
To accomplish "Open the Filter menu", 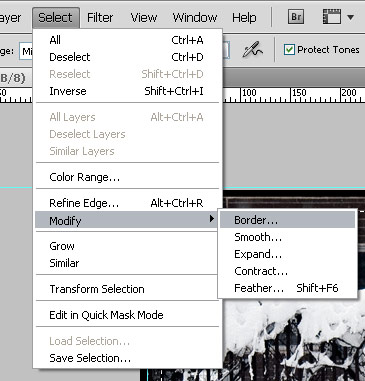I will pos(100,17).
